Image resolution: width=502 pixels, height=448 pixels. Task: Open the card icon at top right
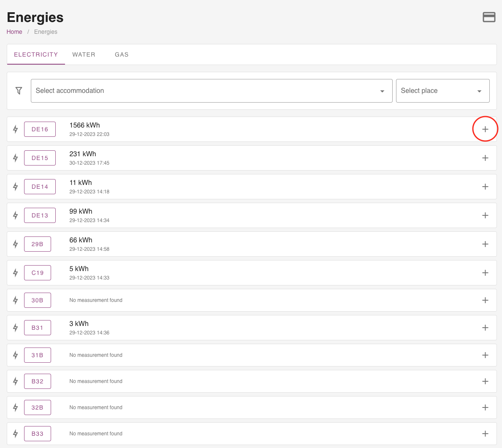(488, 17)
